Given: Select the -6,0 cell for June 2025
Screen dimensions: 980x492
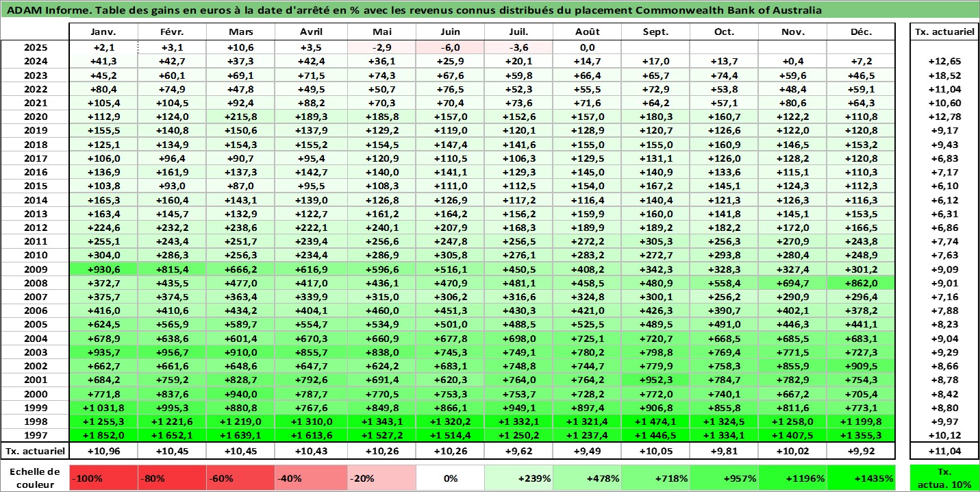Looking at the screenshot, I should [450, 47].
